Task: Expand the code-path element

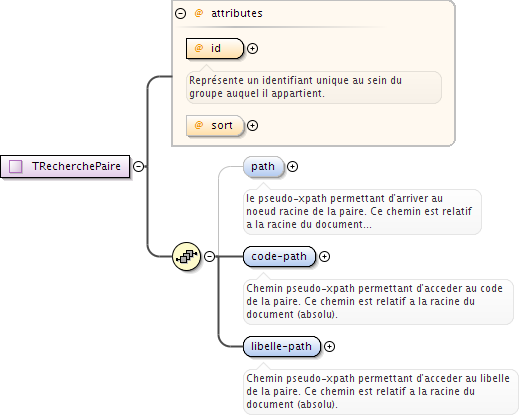Action: coord(324,257)
